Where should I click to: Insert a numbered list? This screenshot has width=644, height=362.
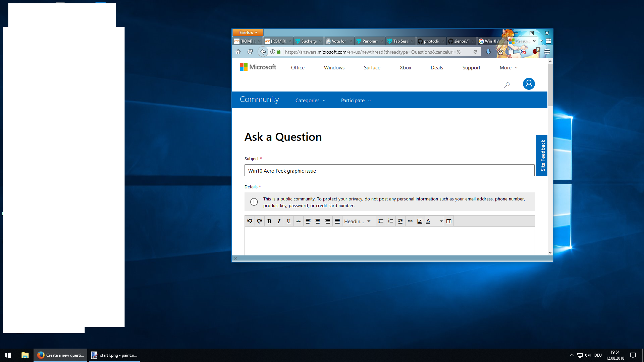pyautogui.click(x=390, y=221)
